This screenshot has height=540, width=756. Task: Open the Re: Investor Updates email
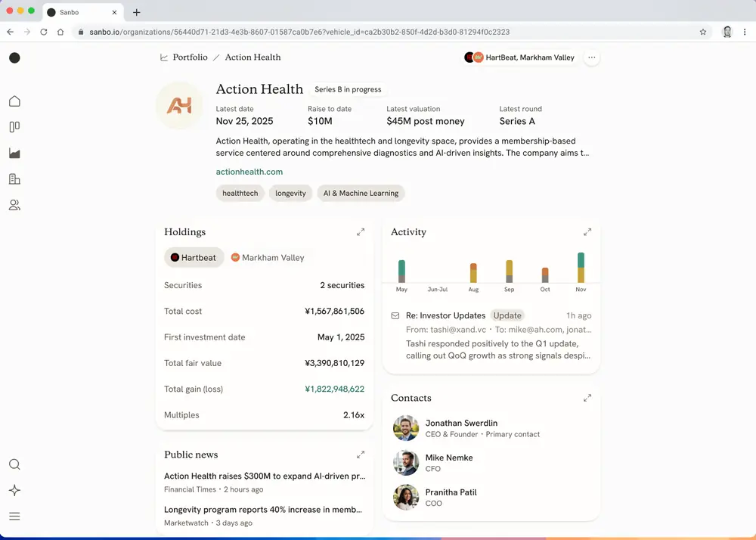(491, 335)
